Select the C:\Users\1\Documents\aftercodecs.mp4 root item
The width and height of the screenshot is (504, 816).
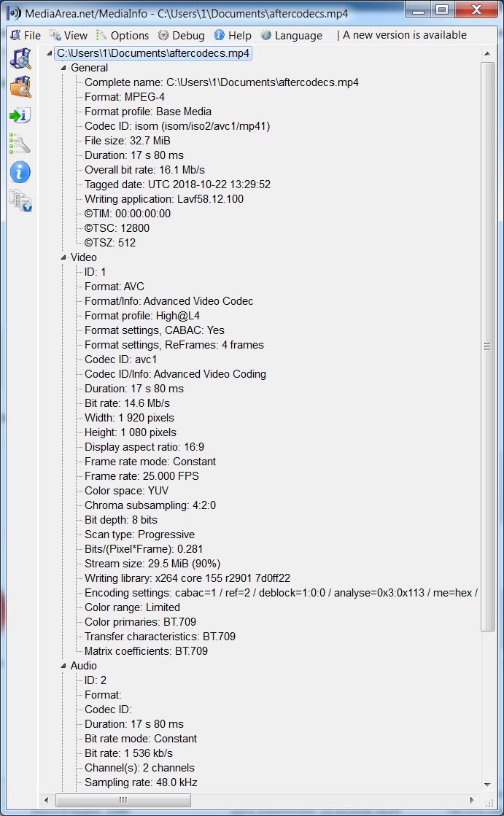[153, 53]
